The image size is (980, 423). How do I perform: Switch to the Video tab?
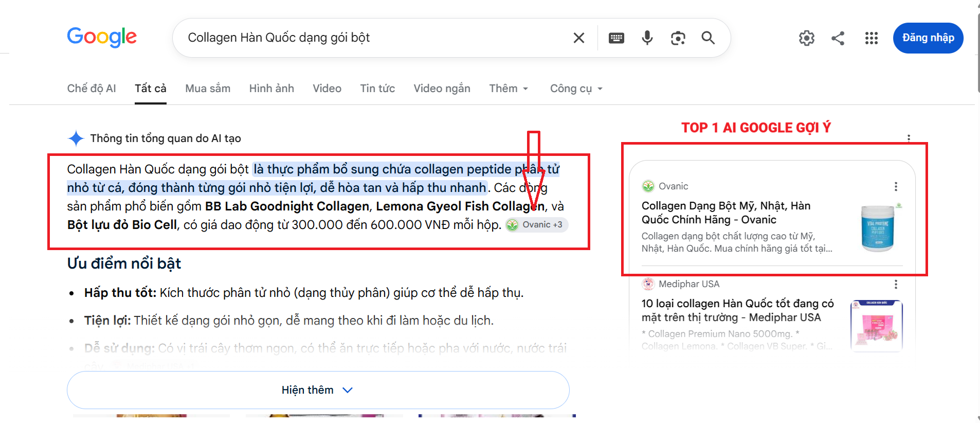pos(327,89)
